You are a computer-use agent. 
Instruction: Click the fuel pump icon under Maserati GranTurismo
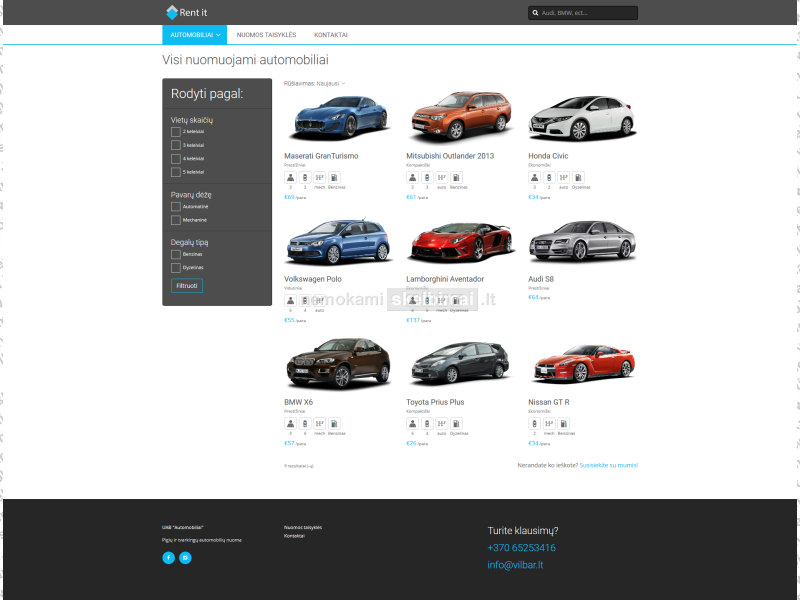[334, 178]
